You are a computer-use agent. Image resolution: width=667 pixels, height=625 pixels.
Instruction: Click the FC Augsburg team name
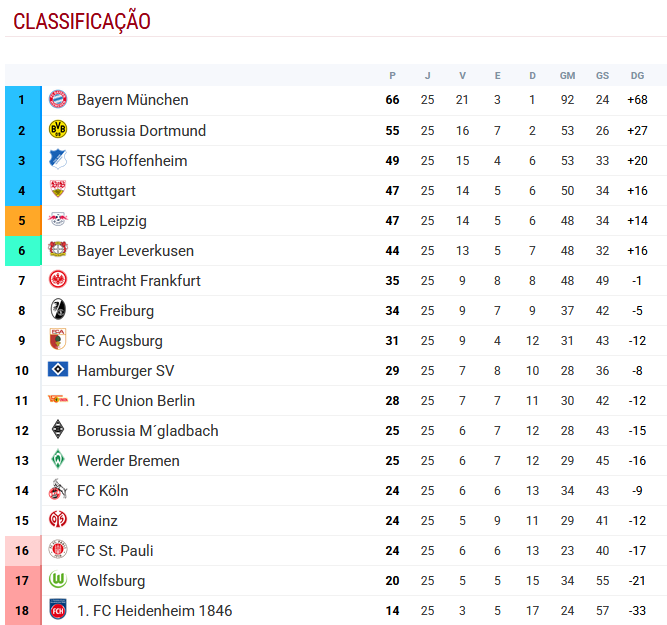pyautogui.click(x=119, y=340)
